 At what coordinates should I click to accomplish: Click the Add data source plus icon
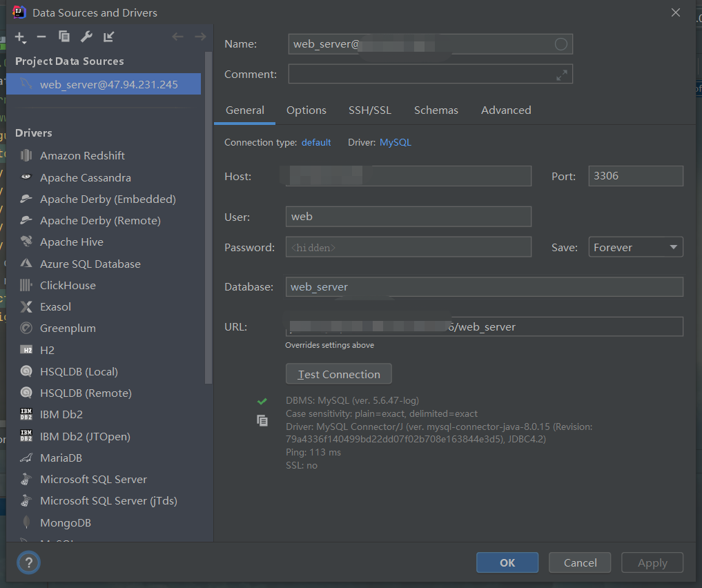21,37
